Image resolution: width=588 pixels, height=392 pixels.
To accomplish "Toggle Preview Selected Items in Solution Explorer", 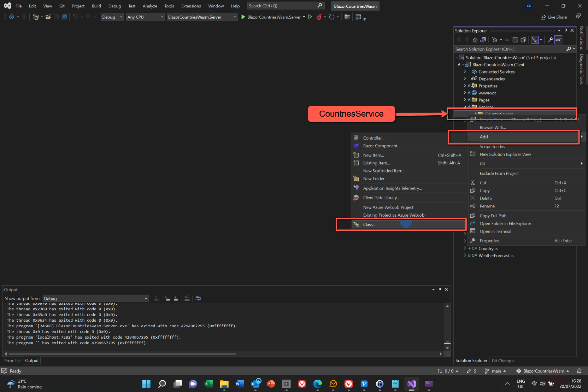I will point(558,40).
